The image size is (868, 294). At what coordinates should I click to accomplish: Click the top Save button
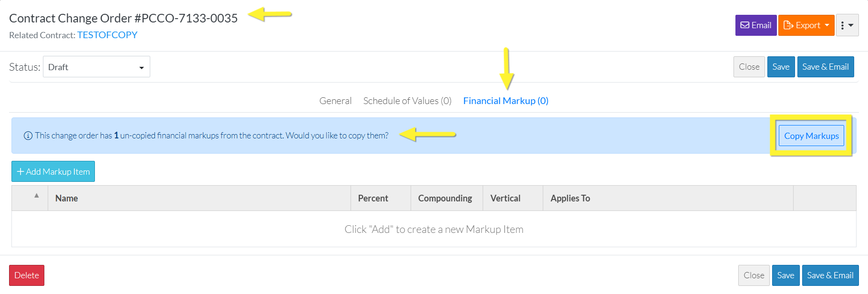pyautogui.click(x=781, y=67)
